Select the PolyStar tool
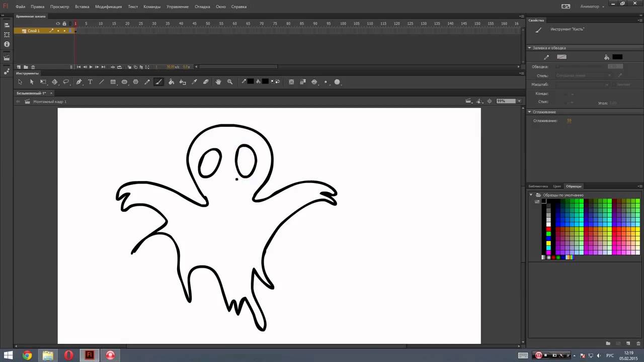 (135, 82)
